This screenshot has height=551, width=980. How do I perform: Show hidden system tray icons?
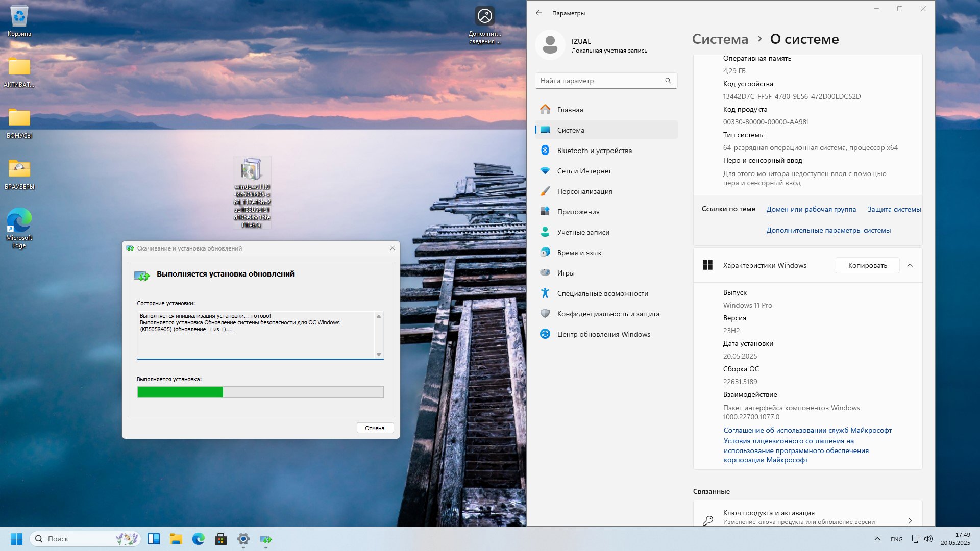tap(877, 539)
